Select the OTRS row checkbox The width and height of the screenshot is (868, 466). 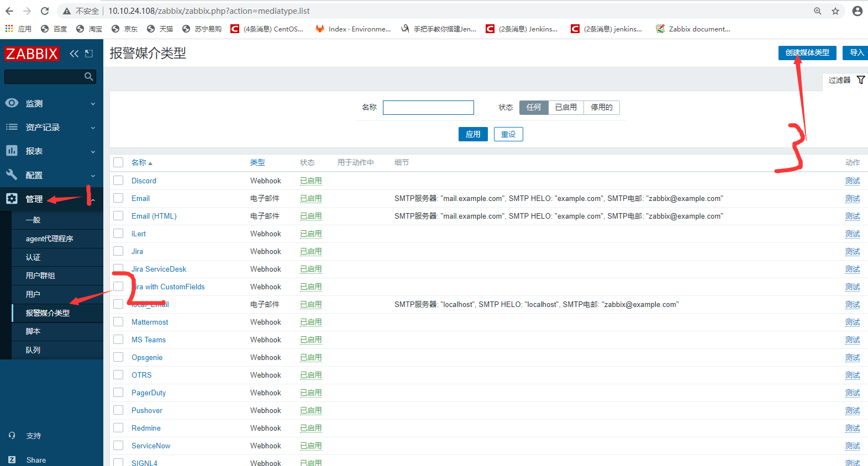(118, 375)
